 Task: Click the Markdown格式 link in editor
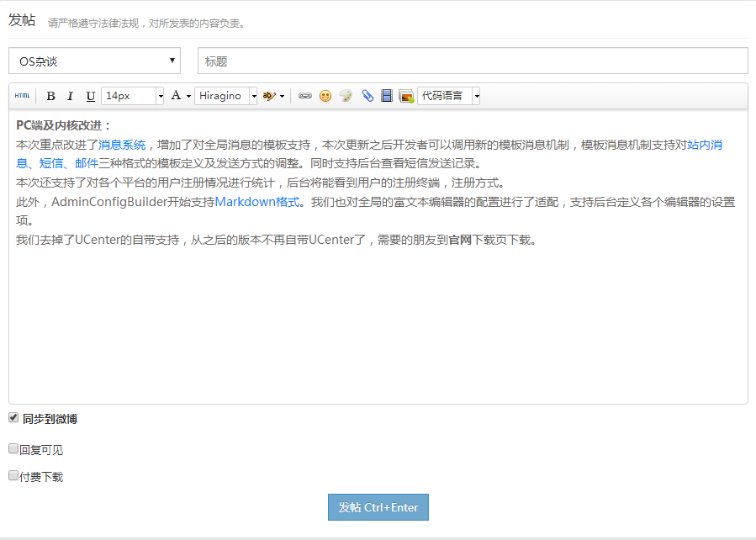257,202
